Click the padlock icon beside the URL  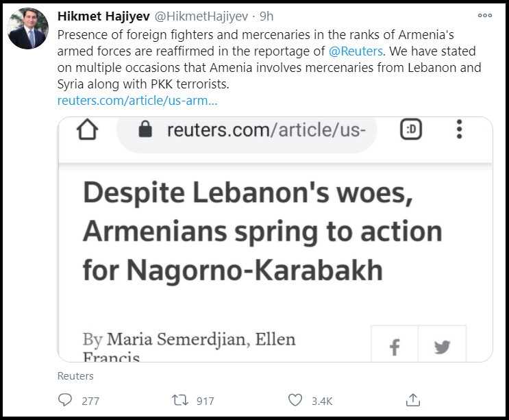pyautogui.click(x=145, y=129)
